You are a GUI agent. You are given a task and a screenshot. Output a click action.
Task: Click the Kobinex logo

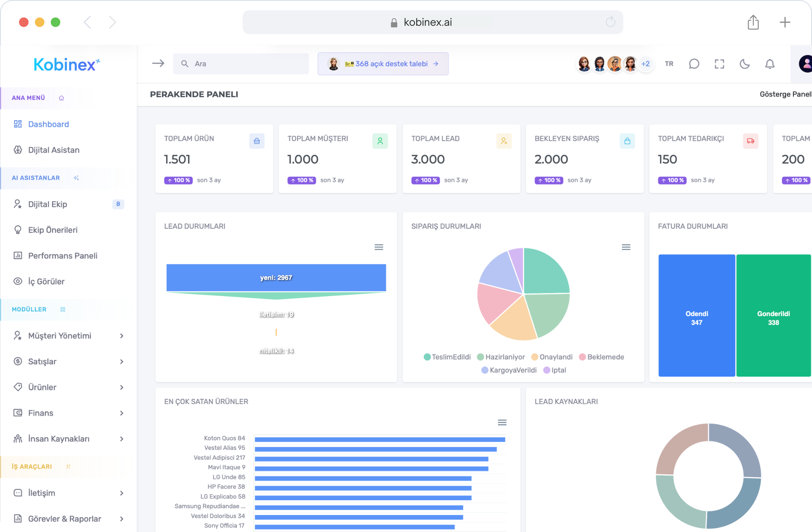pyautogui.click(x=67, y=64)
